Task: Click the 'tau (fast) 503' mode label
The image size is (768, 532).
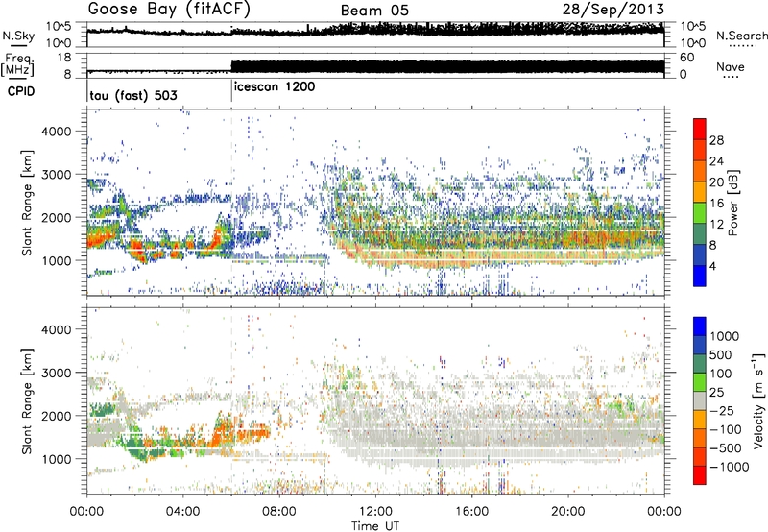Action: [x=133, y=95]
